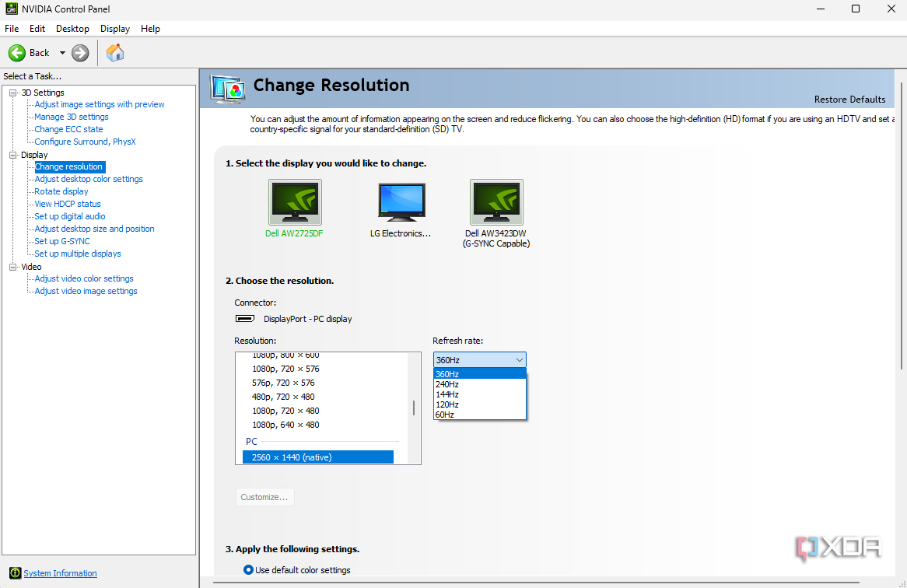Click the resolution list scrollbar thumb
Viewport: 907px width, 588px height.
tap(413, 408)
